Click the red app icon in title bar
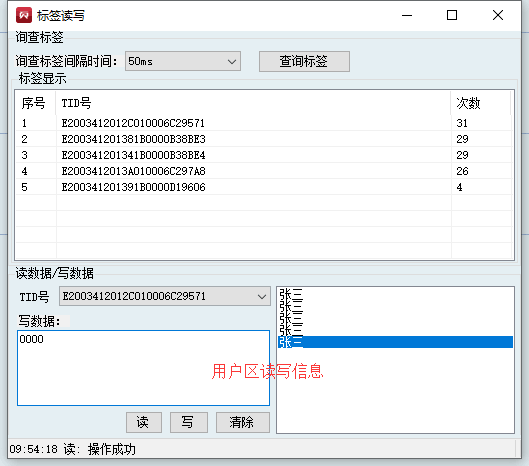This screenshot has width=529, height=466. pos(24,15)
